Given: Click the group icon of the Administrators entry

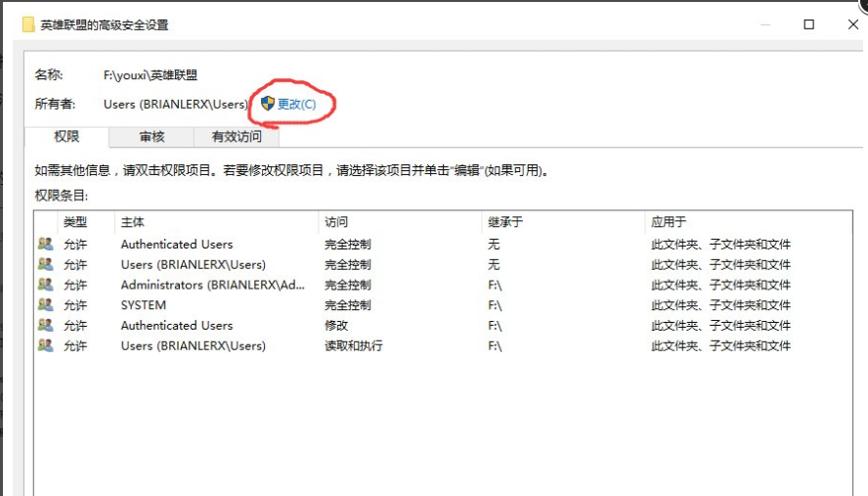Looking at the screenshot, I should (x=46, y=285).
